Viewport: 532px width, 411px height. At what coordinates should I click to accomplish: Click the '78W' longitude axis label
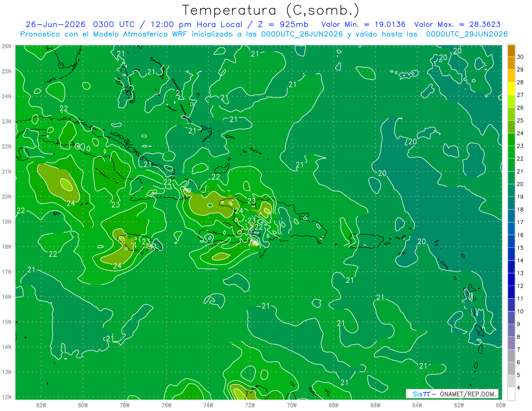[125, 405]
